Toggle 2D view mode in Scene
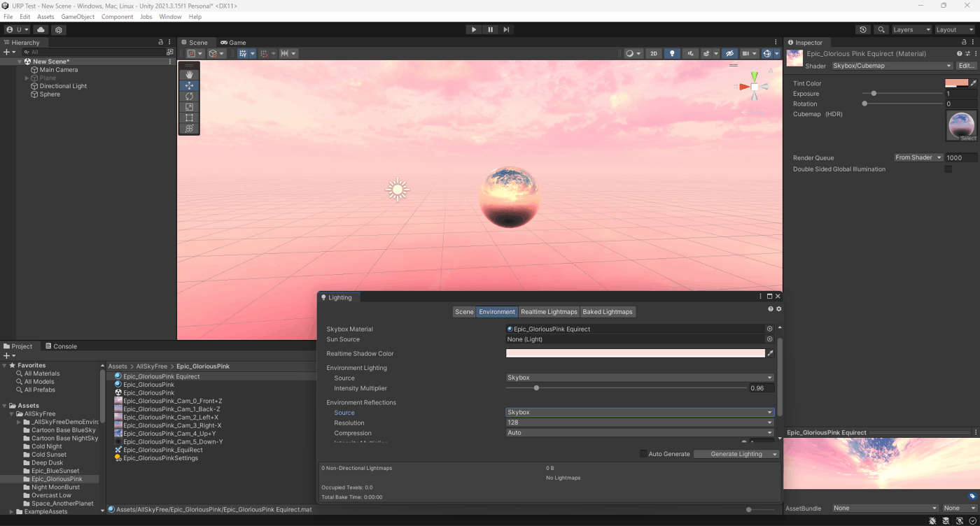 [654, 53]
